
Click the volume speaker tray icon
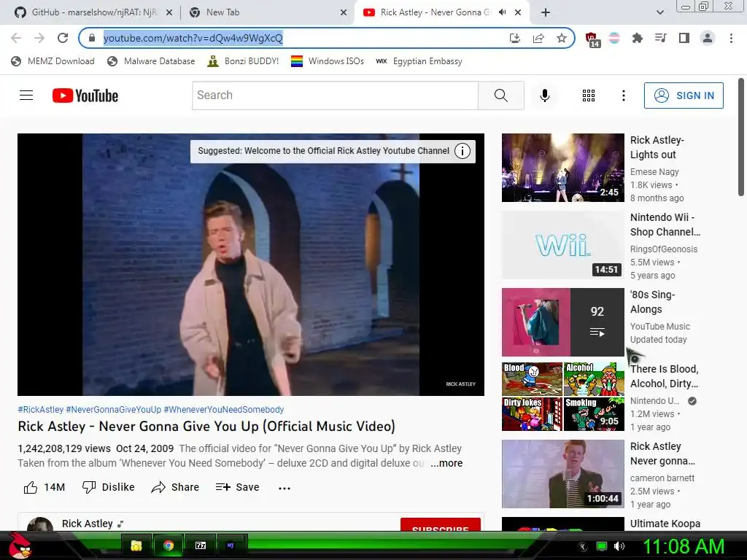(619, 546)
